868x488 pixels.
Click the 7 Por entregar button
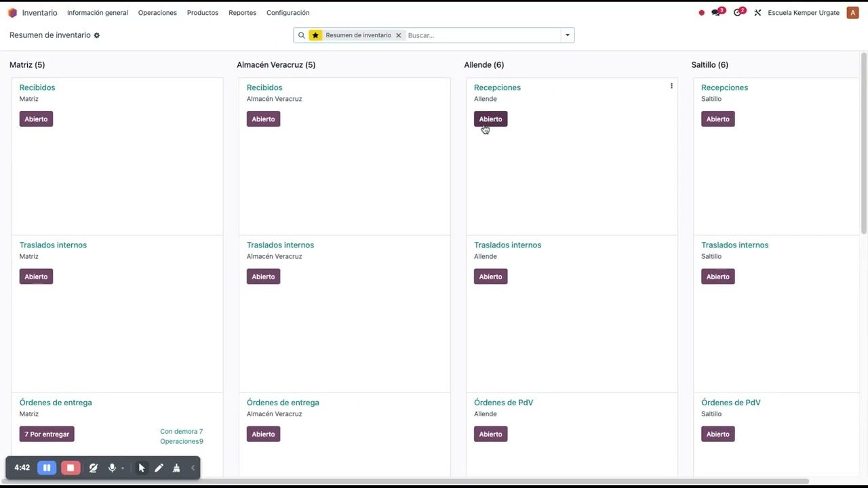tap(47, 434)
